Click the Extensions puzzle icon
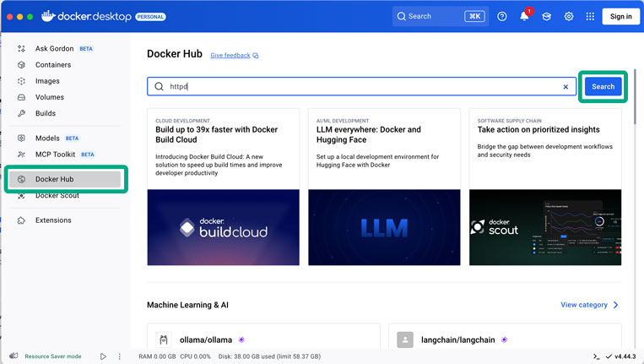Viewport: 644px width, 364px height. pyautogui.click(x=21, y=220)
